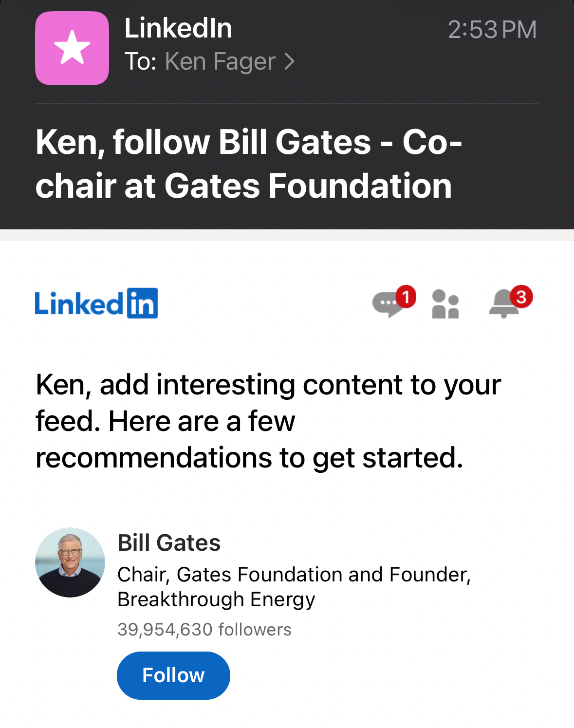Click the LinkedIn logo in email body

tap(96, 303)
